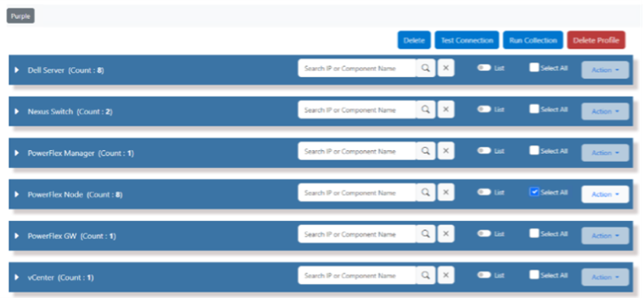
Task: Click the search magnifier in Nexus Switch row
Action: click(425, 110)
